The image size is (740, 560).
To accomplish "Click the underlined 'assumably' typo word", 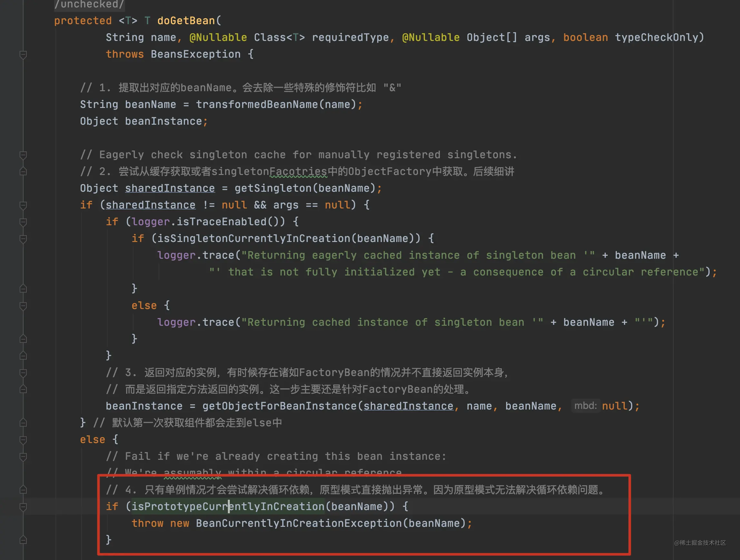I will (x=192, y=472).
